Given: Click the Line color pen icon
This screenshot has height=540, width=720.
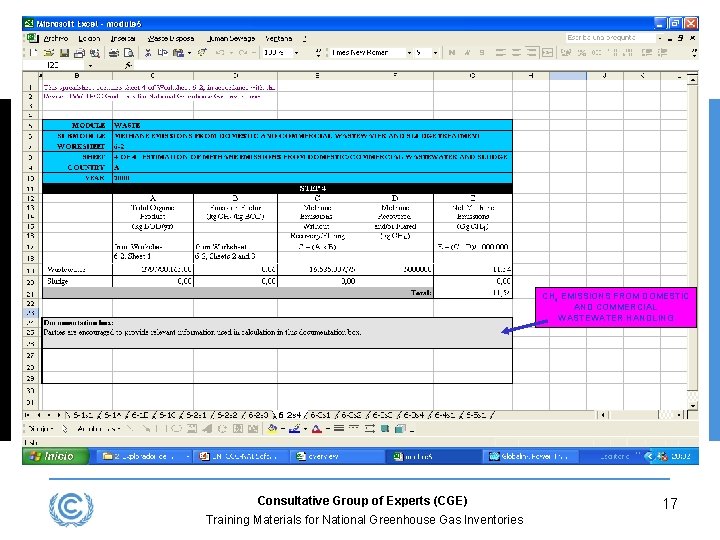Looking at the screenshot, I should pos(295,429).
